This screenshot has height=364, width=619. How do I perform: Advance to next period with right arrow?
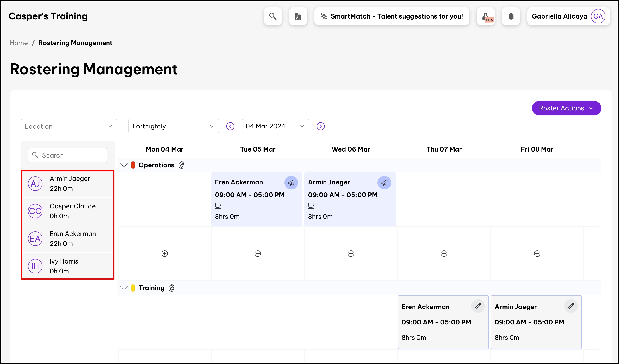point(321,126)
